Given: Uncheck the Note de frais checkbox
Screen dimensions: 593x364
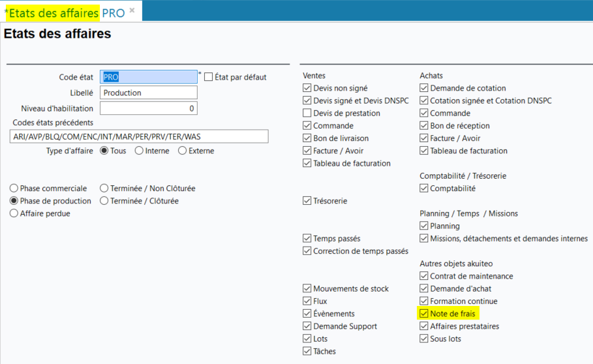Looking at the screenshot, I should (424, 313).
